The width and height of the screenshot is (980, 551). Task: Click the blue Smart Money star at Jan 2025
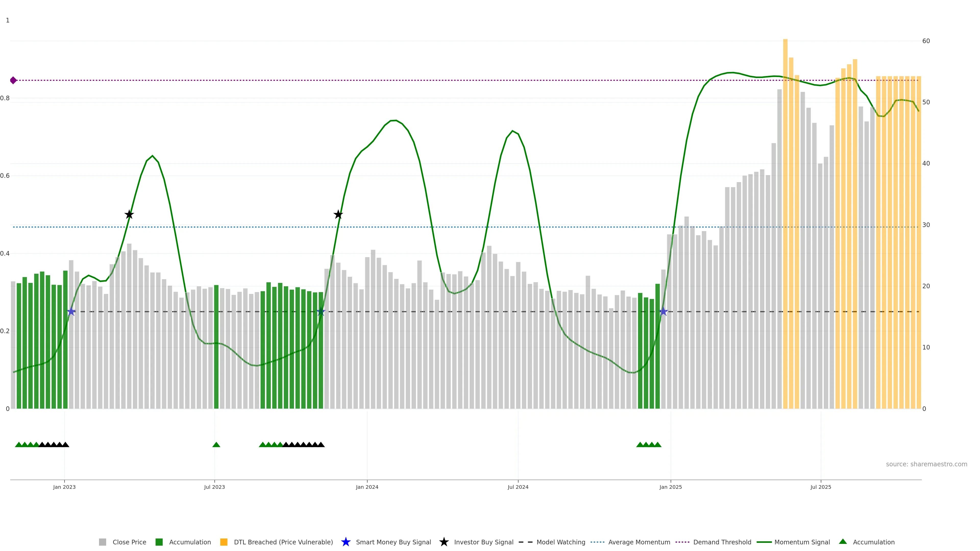point(664,311)
